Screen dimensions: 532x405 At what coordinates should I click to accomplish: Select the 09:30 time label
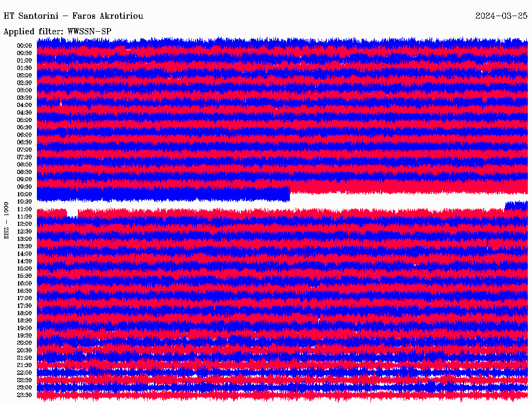(24, 187)
